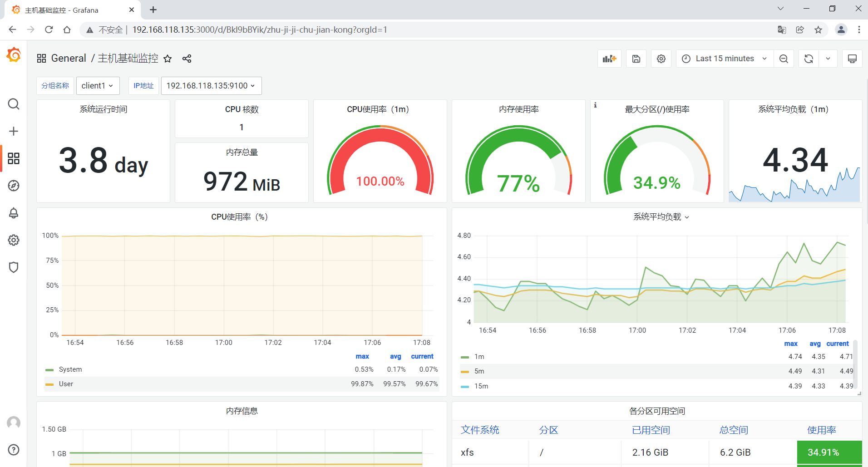
Task: Open dashboard settings gear icon
Action: tap(661, 59)
